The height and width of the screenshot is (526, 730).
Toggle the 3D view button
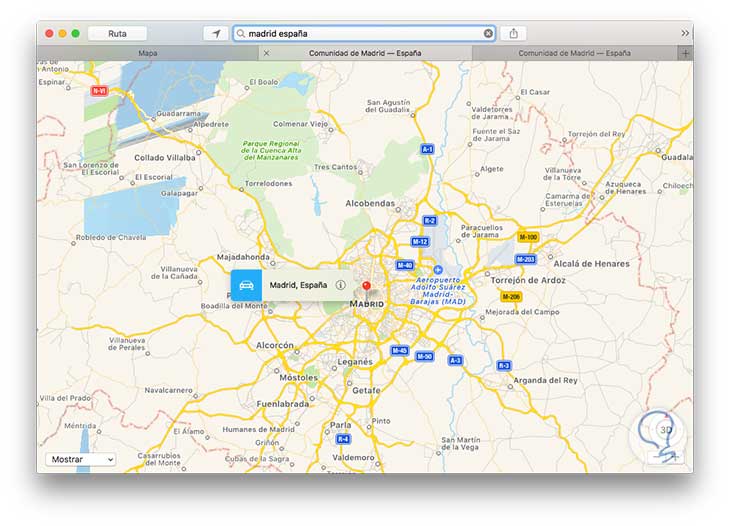(x=666, y=430)
